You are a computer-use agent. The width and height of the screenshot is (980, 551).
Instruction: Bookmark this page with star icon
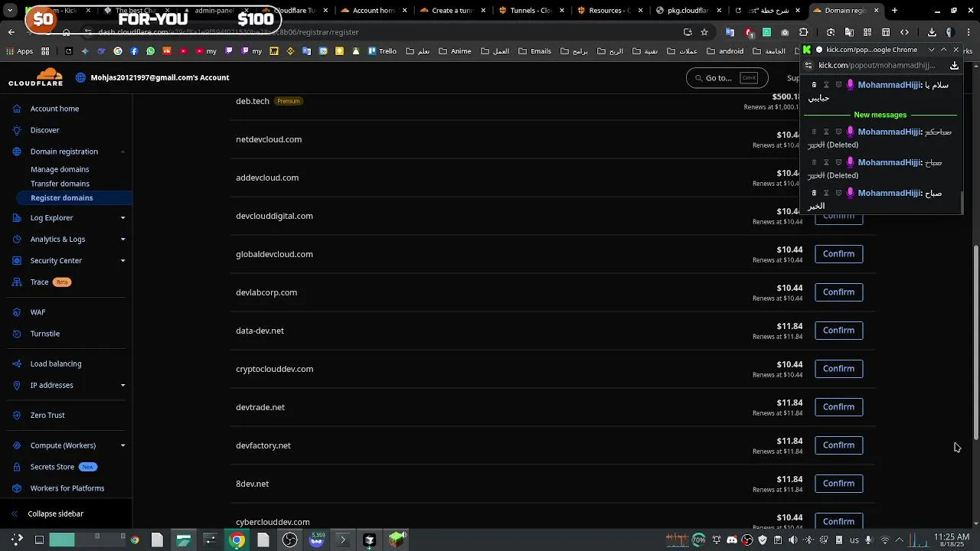click(x=704, y=32)
